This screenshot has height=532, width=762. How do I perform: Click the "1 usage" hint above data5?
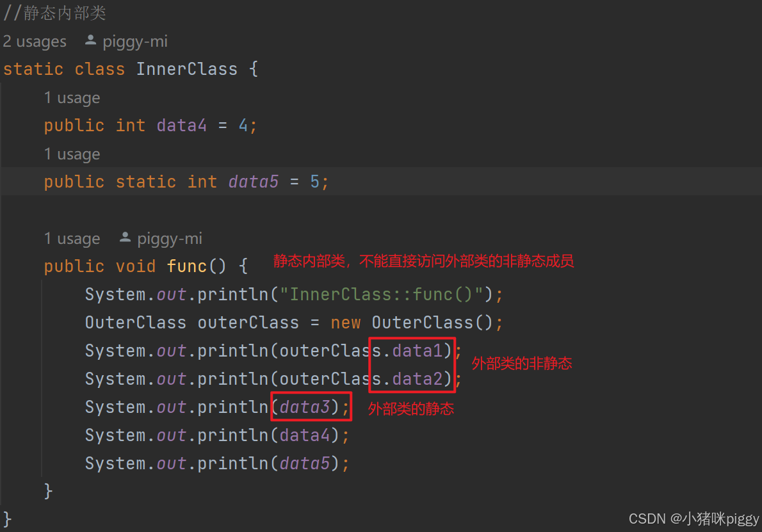coord(72,154)
